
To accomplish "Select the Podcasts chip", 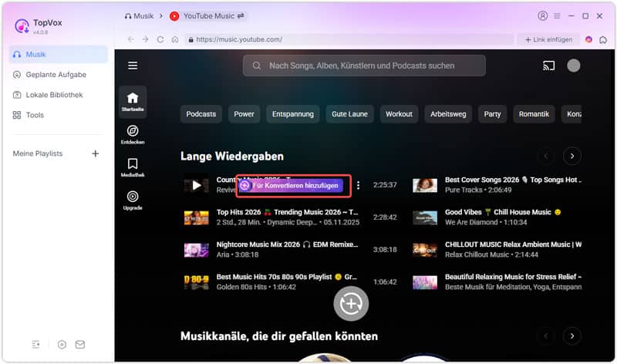I will 201,114.
